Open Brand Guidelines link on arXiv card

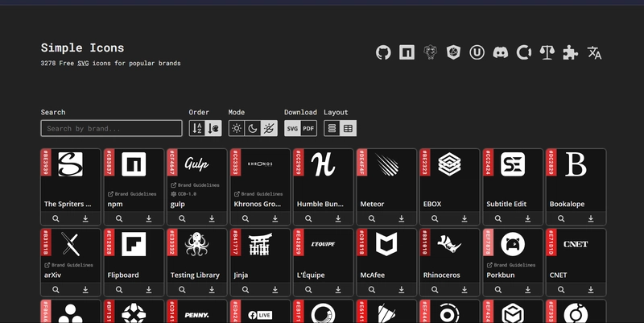69,265
